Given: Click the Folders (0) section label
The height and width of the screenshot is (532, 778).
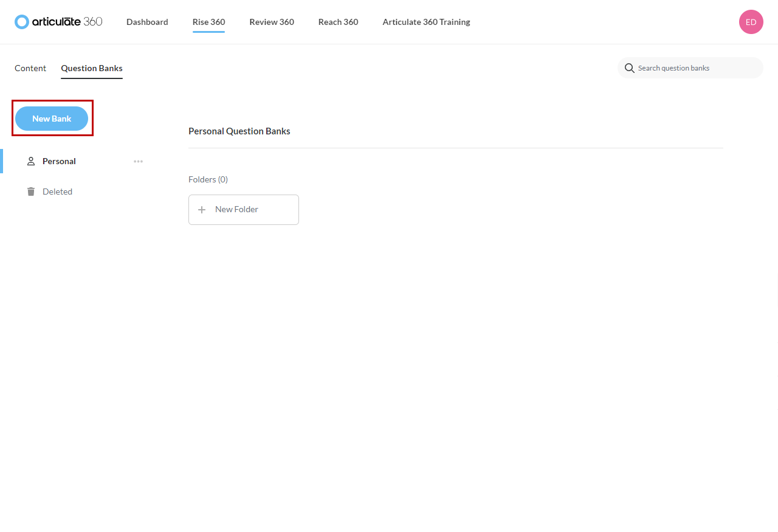Looking at the screenshot, I should coord(208,179).
